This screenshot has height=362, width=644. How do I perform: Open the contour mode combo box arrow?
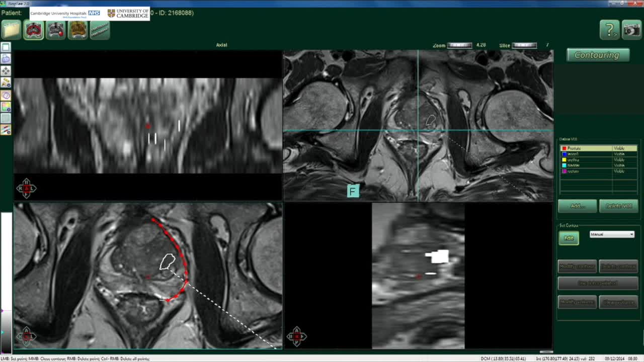coord(632,234)
